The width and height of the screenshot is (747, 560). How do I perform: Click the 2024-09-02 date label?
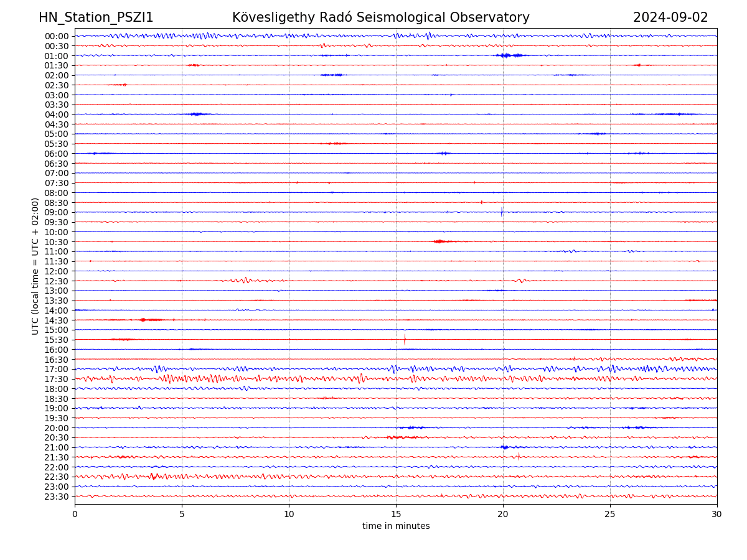[670, 17]
